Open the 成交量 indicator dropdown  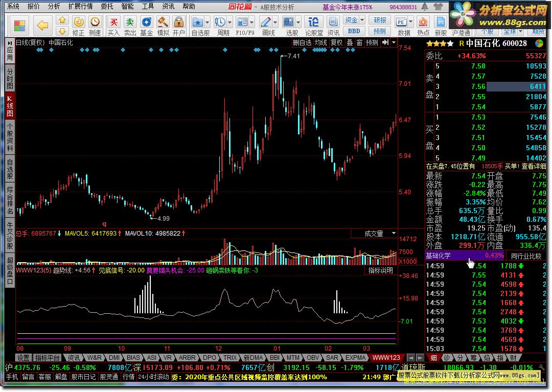tap(394, 233)
